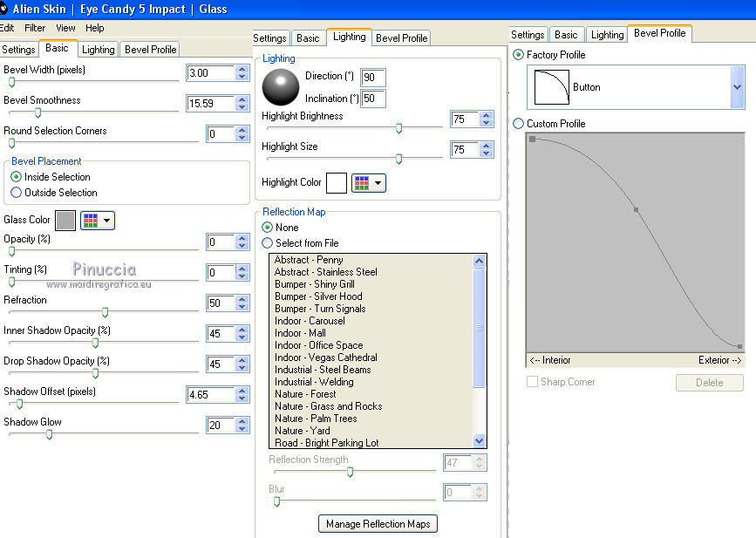Click the gray Glass Color swatch
The width and height of the screenshot is (756, 538).
tap(65, 221)
